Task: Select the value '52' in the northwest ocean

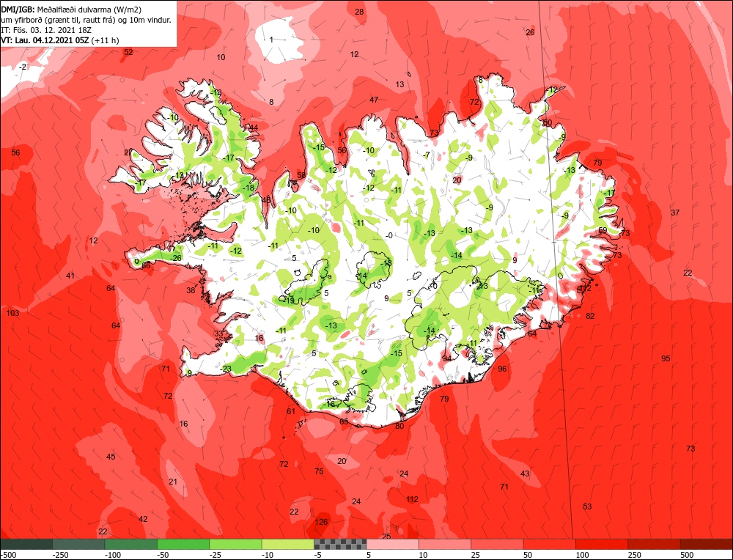Action: tap(128, 52)
